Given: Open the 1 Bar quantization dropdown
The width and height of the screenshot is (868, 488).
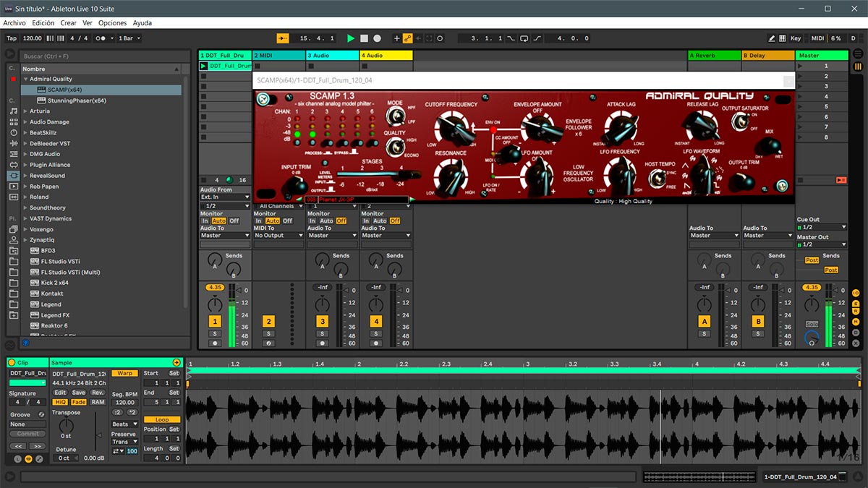Looking at the screenshot, I should pos(130,38).
